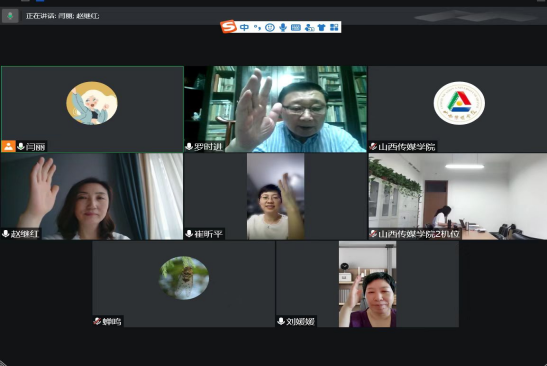Click the green microphone indicator at top left

point(10,16)
